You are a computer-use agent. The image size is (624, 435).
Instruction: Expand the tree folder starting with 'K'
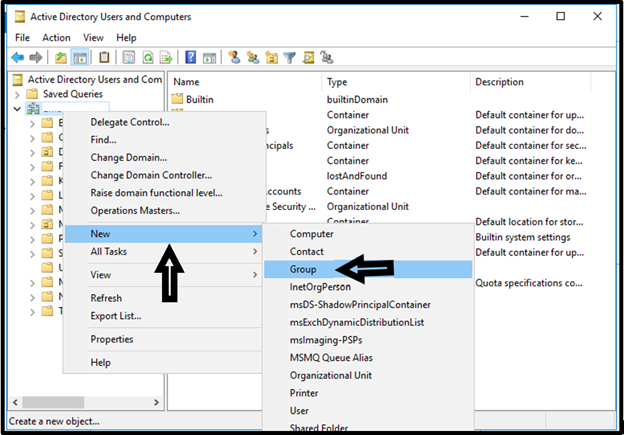click(x=32, y=181)
